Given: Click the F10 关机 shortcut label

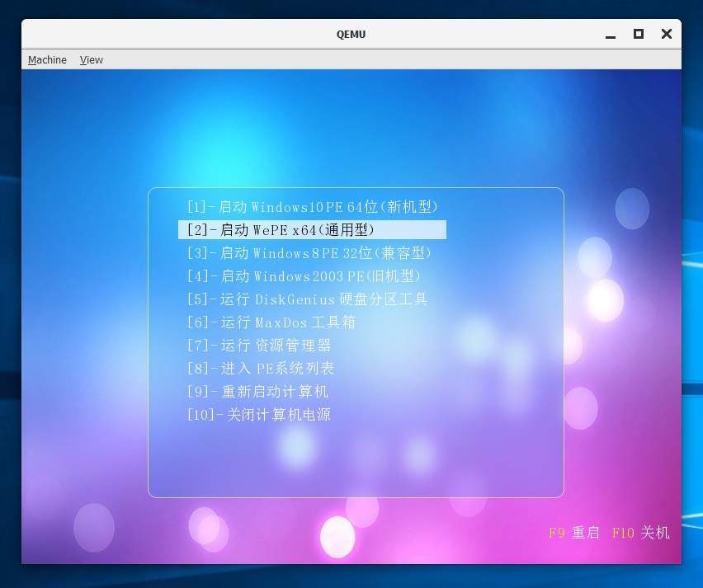Looking at the screenshot, I should click(640, 533).
